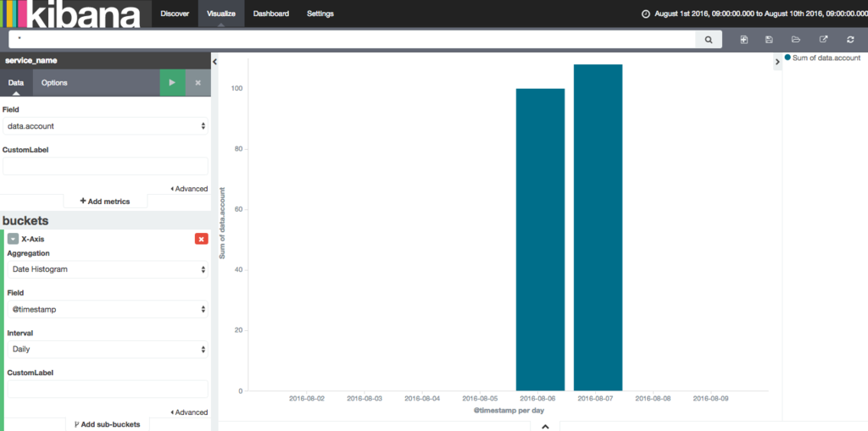Screen dimensions: 868x431
Task: Click the time range picker at top right
Action: click(x=754, y=14)
